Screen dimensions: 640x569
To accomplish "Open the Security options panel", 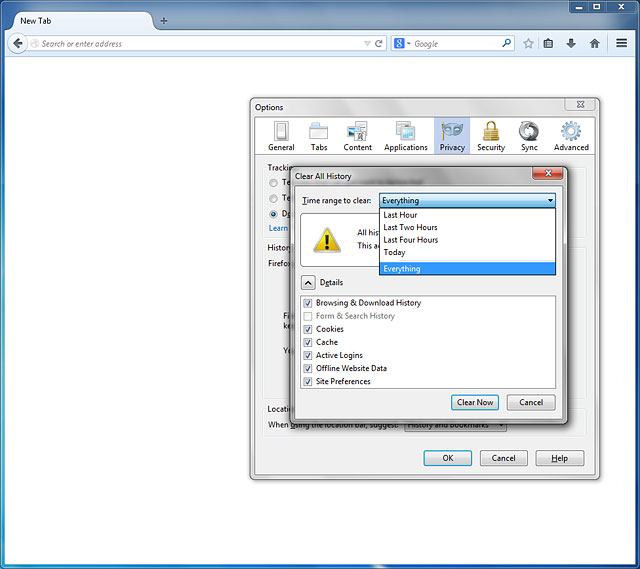I will 490,136.
